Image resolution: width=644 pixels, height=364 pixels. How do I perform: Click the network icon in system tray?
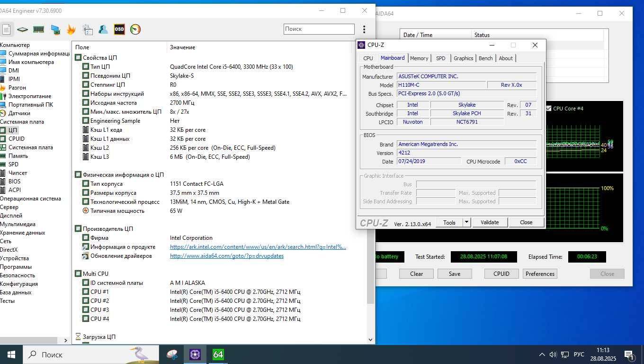tap(565, 355)
